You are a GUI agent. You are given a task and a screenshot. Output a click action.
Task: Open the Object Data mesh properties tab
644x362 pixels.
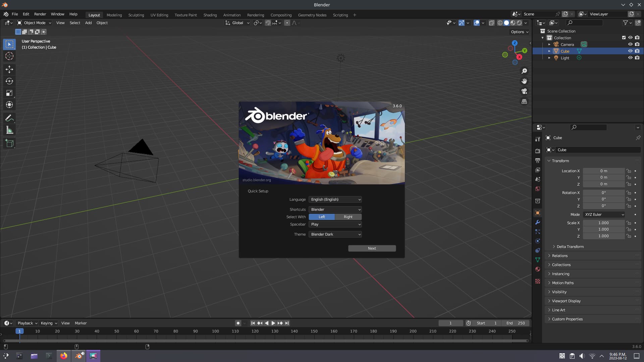click(538, 260)
